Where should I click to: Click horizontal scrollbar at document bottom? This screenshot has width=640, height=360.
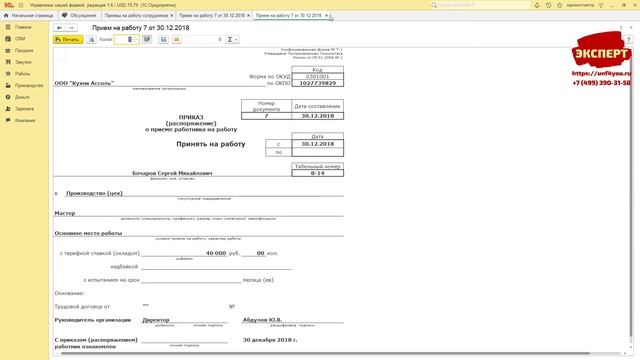click(325, 353)
